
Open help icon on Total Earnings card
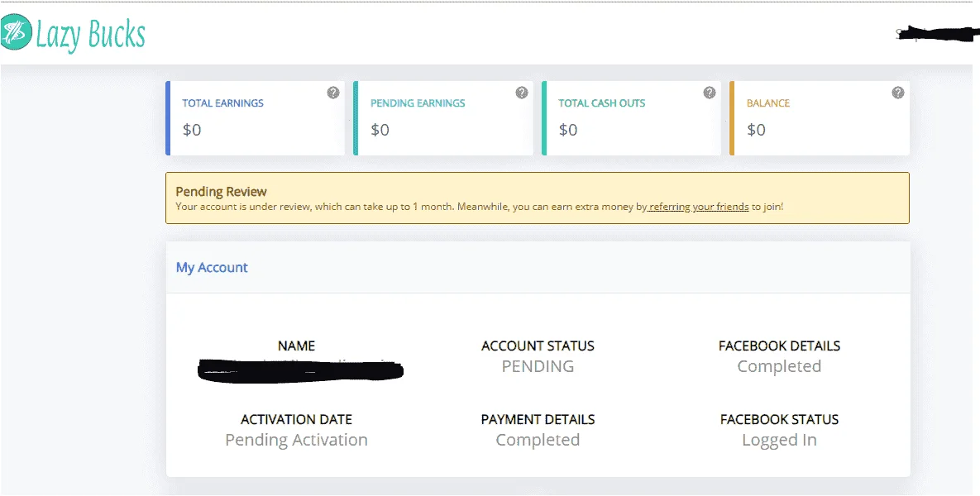point(333,93)
